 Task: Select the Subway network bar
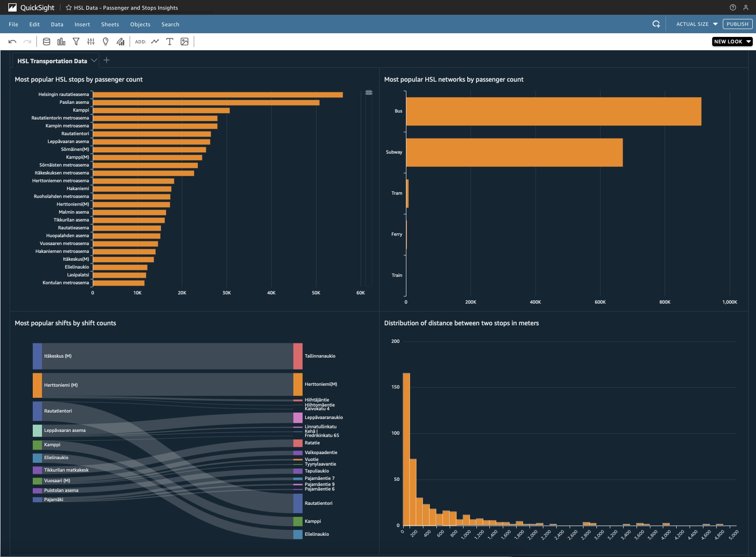click(514, 152)
